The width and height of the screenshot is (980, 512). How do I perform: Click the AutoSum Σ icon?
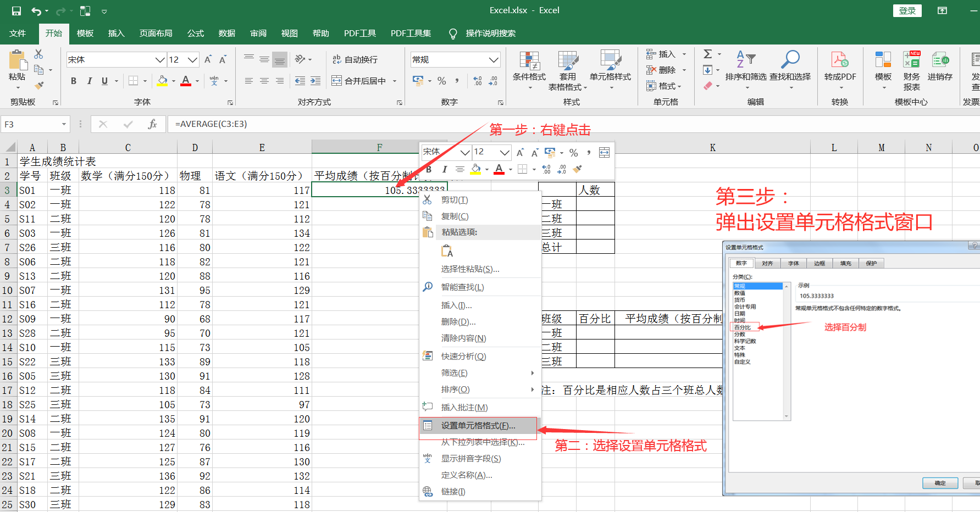point(708,54)
